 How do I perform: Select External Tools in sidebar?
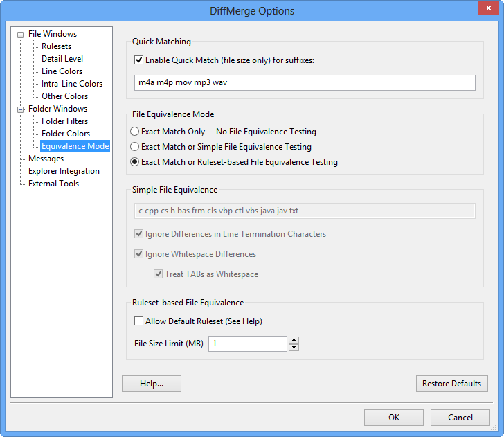coord(53,184)
